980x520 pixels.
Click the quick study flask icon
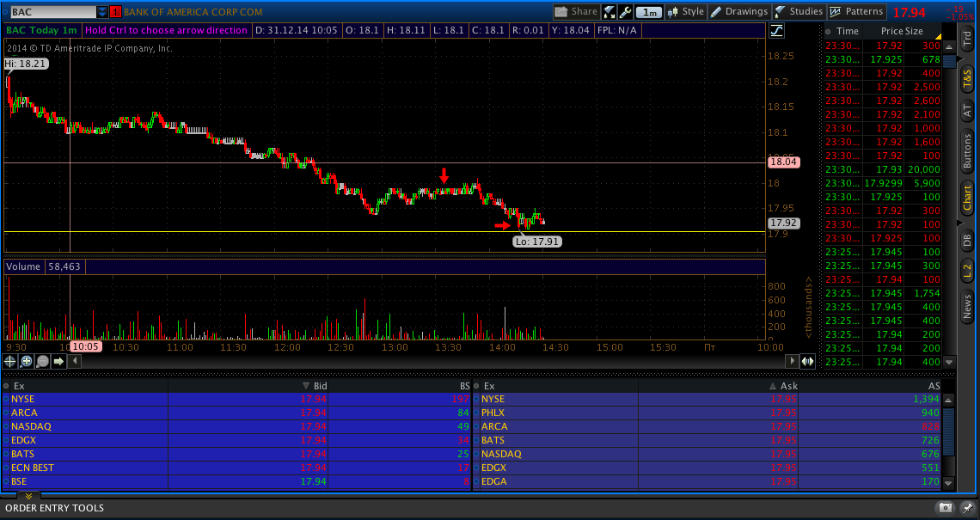coord(609,12)
